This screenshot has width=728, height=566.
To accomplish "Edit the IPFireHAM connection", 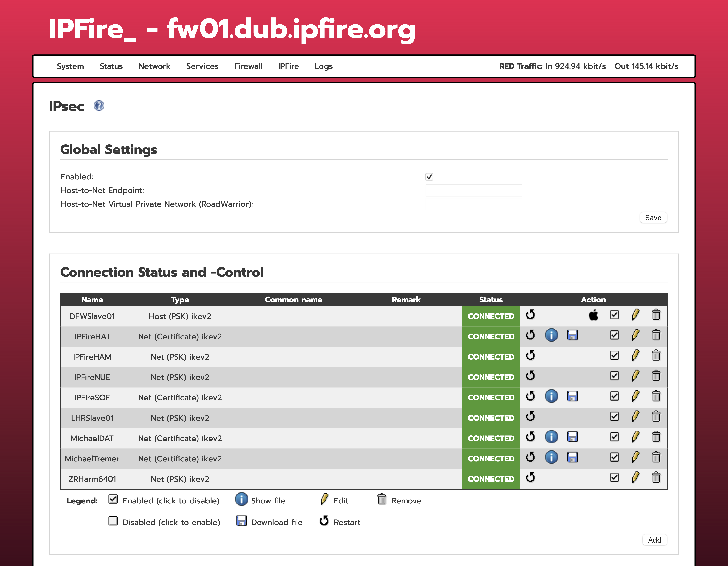I will (635, 355).
